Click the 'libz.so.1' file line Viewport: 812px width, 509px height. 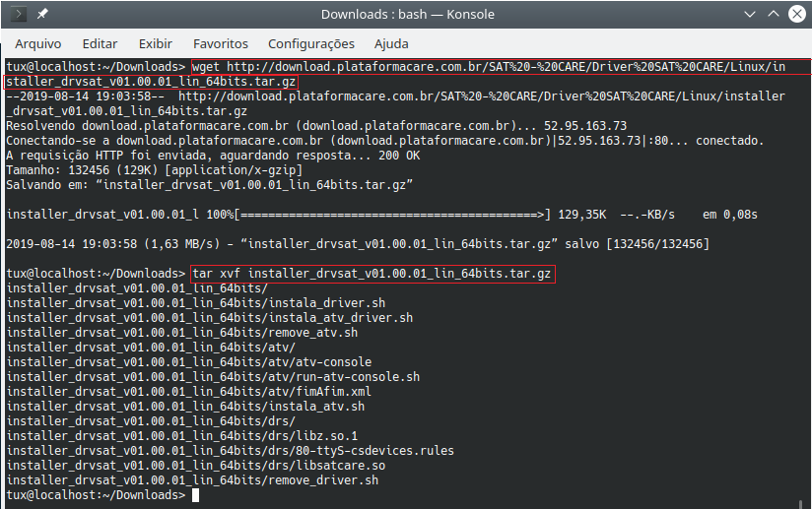pos(181,436)
